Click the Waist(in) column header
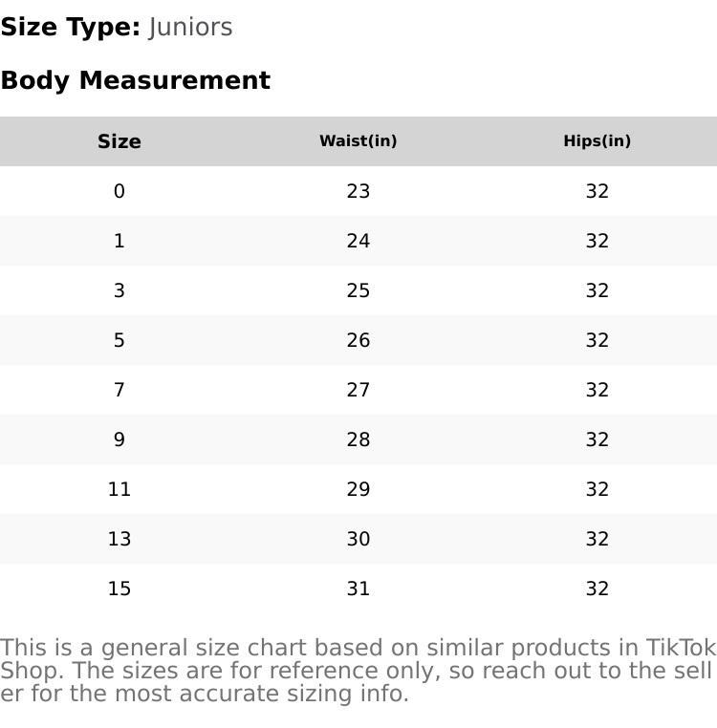This screenshot has height=728, width=717. point(358,141)
